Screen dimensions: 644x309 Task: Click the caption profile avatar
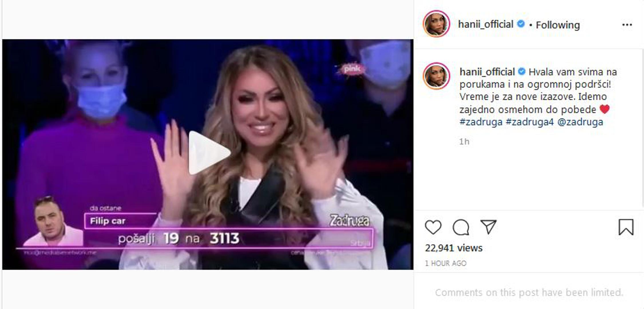click(436, 76)
